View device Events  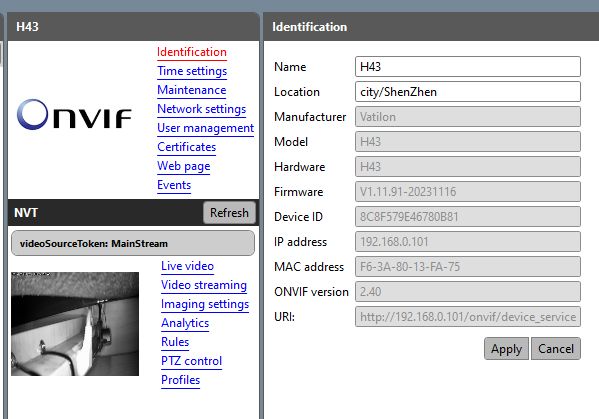pyautogui.click(x=174, y=185)
